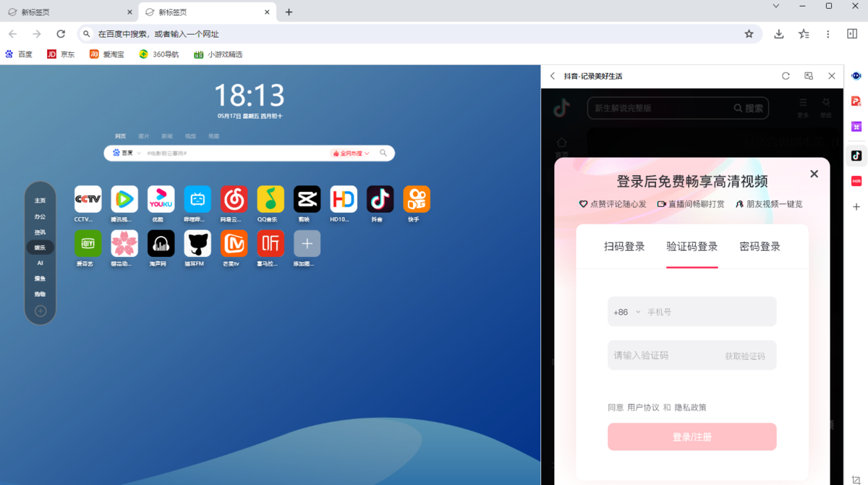Select 资讯 in the left navigation
Image resolution: width=868 pixels, height=485 pixels.
(x=40, y=232)
